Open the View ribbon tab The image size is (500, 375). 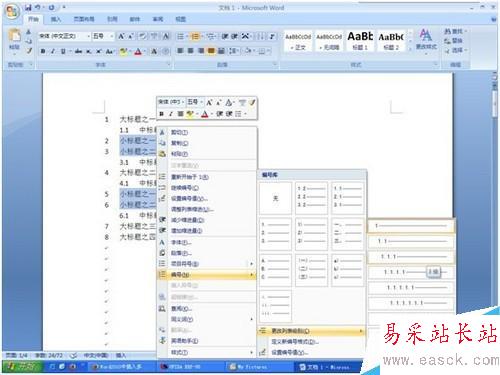[x=180, y=19]
